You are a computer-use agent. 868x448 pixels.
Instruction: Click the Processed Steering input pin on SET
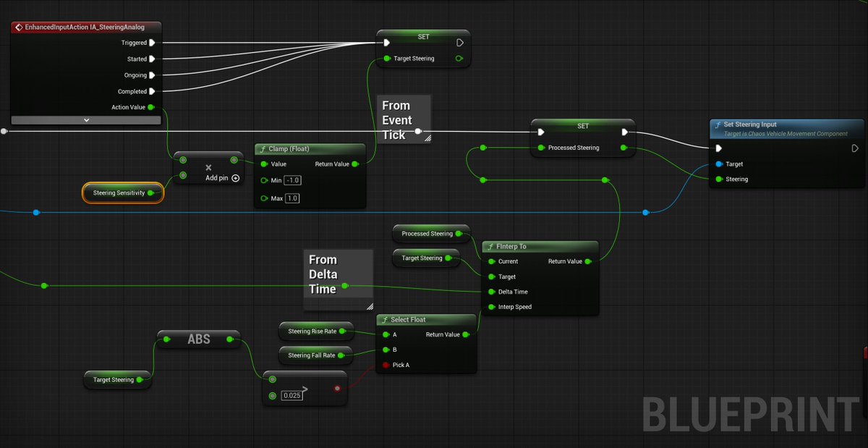pos(541,148)
